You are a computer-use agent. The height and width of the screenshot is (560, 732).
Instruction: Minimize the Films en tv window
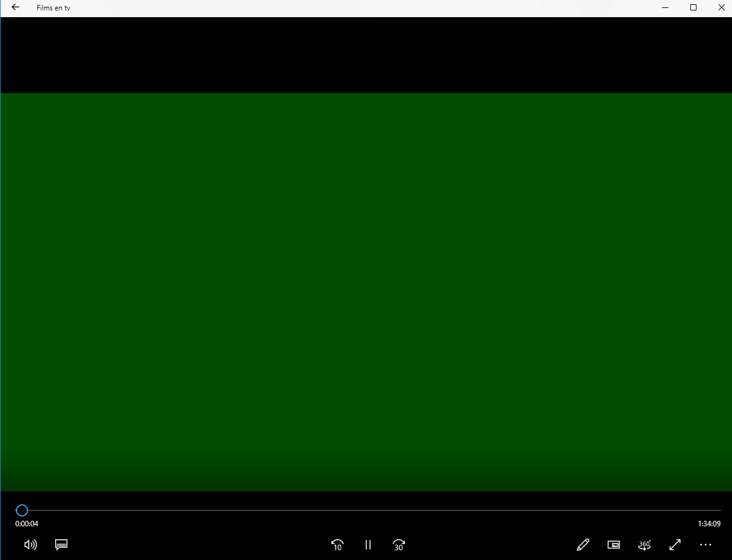pos(665,7)
